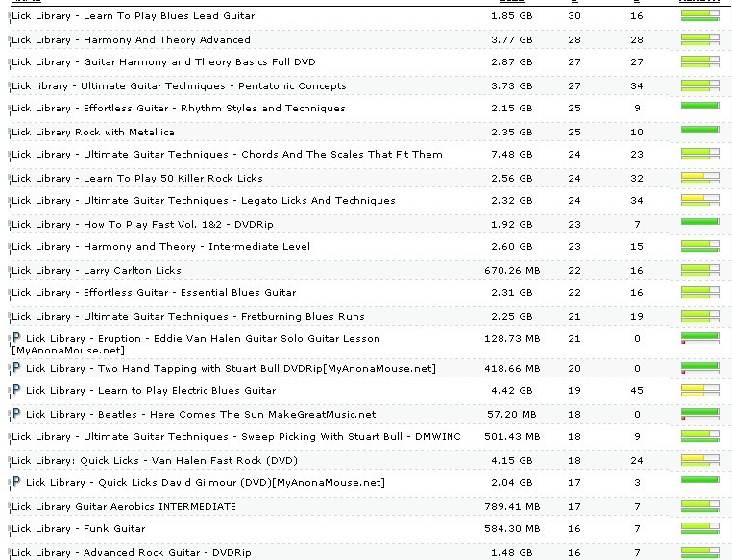This screenshot has width=732, height=560.
Task: Open Quick Licks David Gilmour DVD link
Action: 206,482
